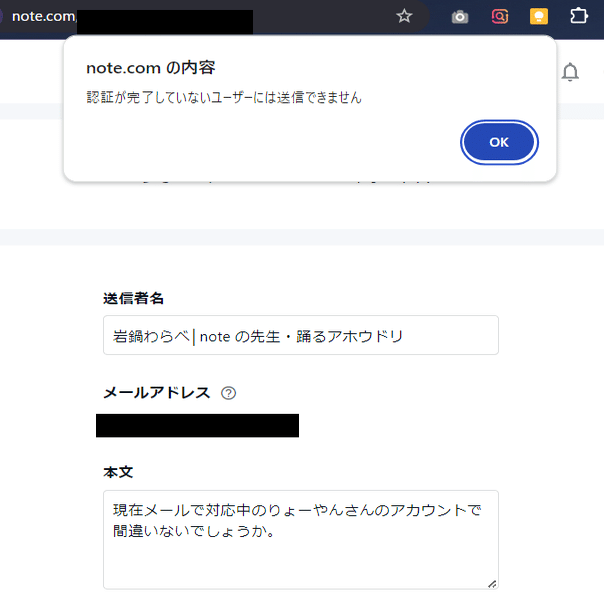The height and width of the screenshot is (604, 604).
Task: Focus the 送信者名 input field
Action: pos(301,335)
